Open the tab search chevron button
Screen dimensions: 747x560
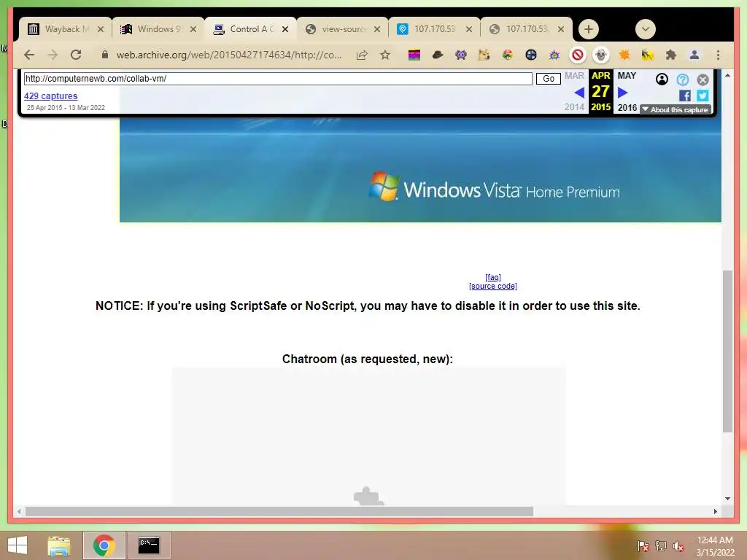pos(646,29)
